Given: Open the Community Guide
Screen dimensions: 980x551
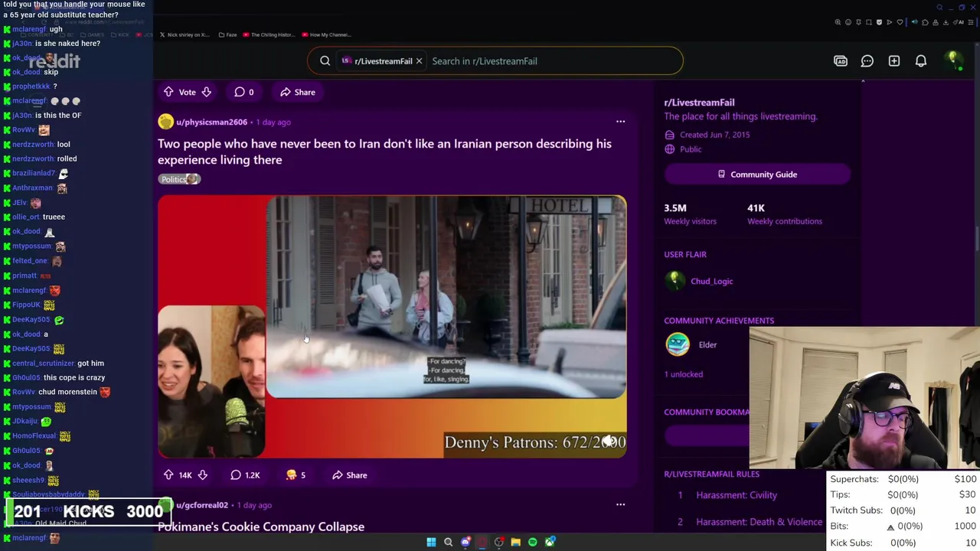Looking at the screenshot, I should click(757, 174).
